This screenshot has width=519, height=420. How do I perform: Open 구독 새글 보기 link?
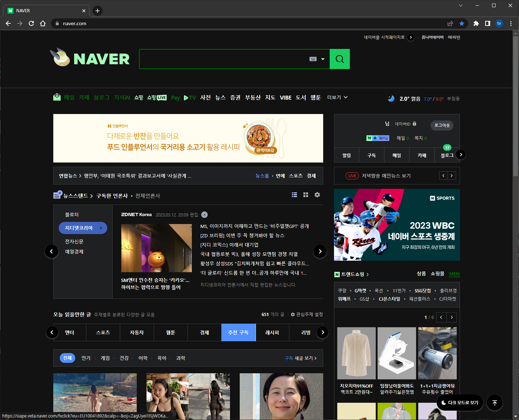click(x=301, y=358)
